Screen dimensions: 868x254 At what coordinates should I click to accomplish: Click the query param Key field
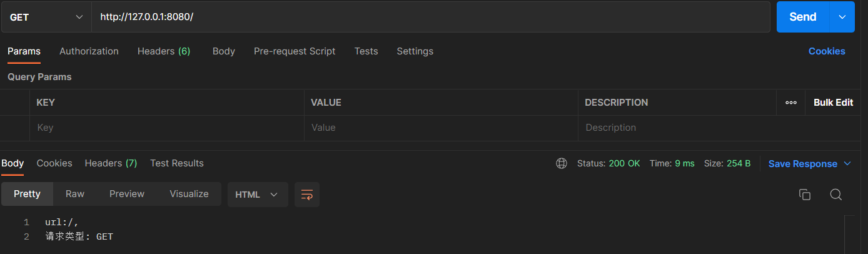point(166,128)
